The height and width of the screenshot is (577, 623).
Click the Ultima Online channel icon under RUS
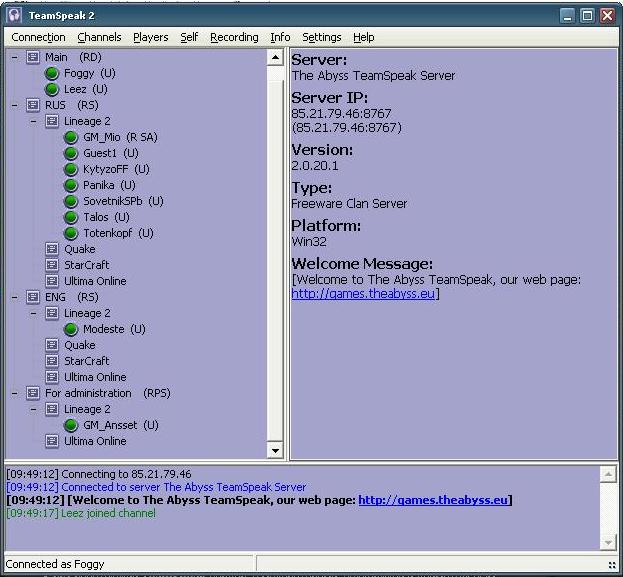tap(52, 281)
